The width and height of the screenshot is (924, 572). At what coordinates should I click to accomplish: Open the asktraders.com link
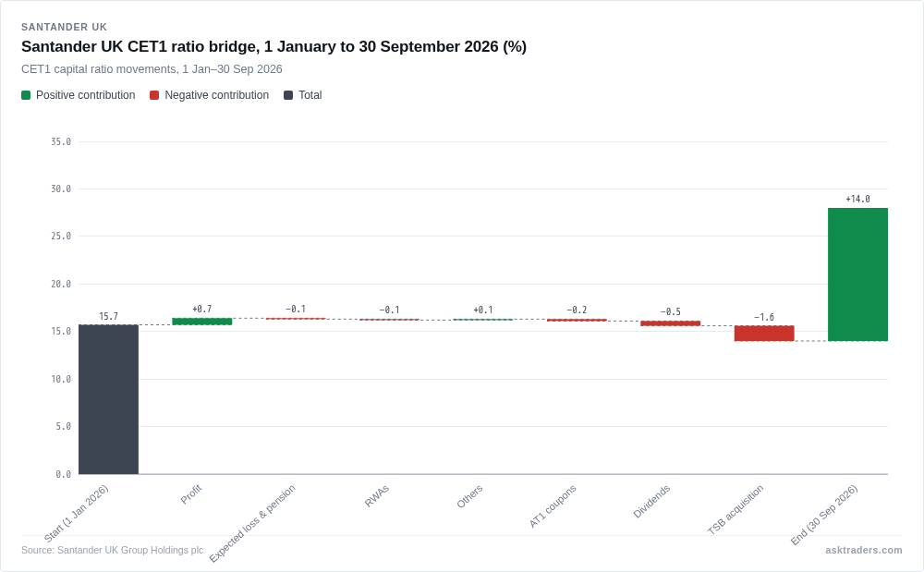click(864, 550)
